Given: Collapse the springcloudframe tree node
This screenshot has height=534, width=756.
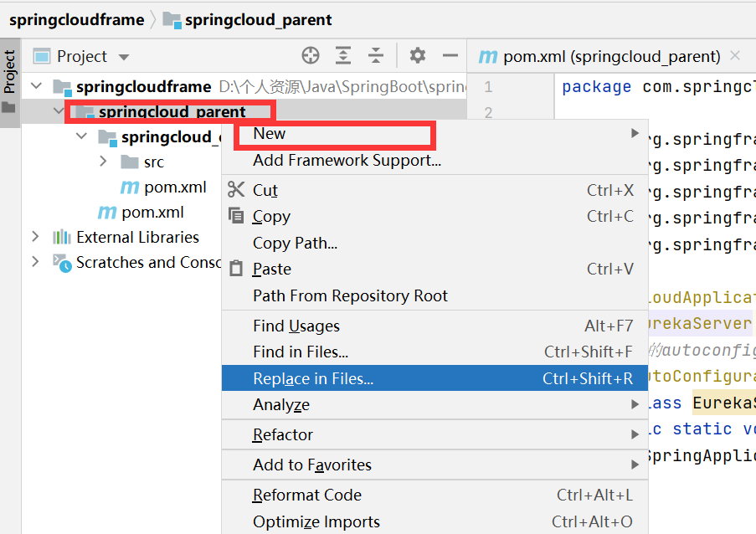Looking at the screenshot, I should 35,85.
